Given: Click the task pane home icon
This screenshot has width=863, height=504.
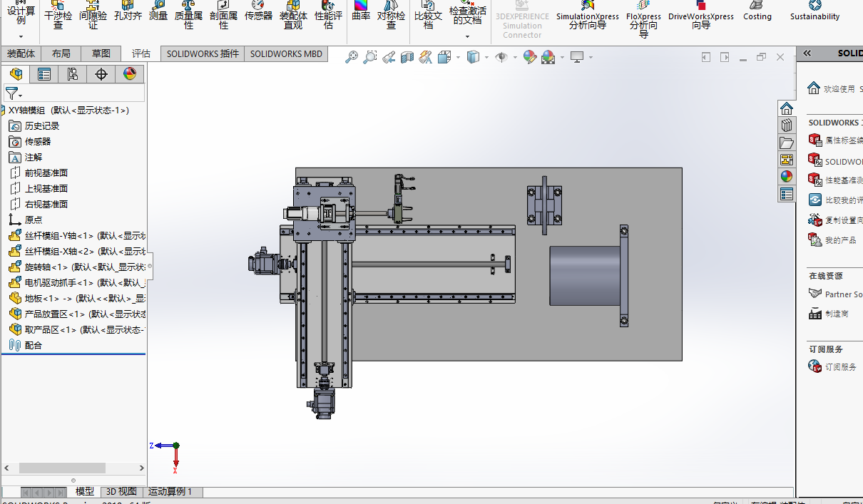Looking at the screenshot, I should click(787, 108).
